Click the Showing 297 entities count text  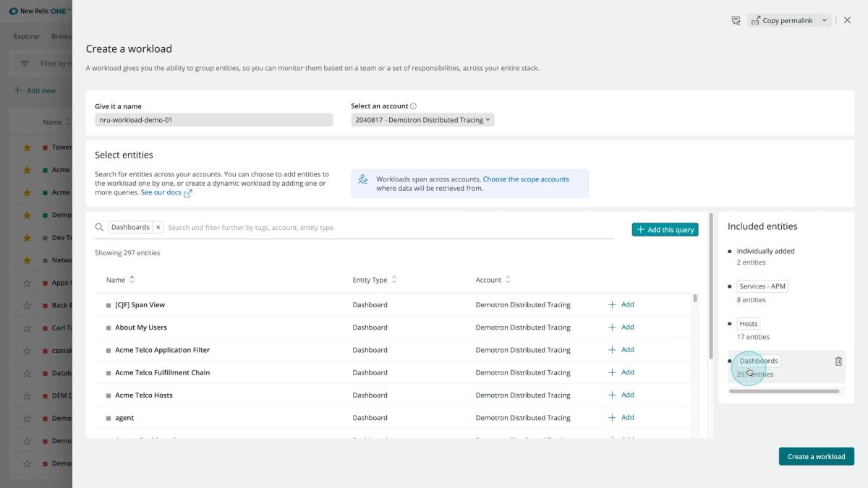(x=127, y=253)
